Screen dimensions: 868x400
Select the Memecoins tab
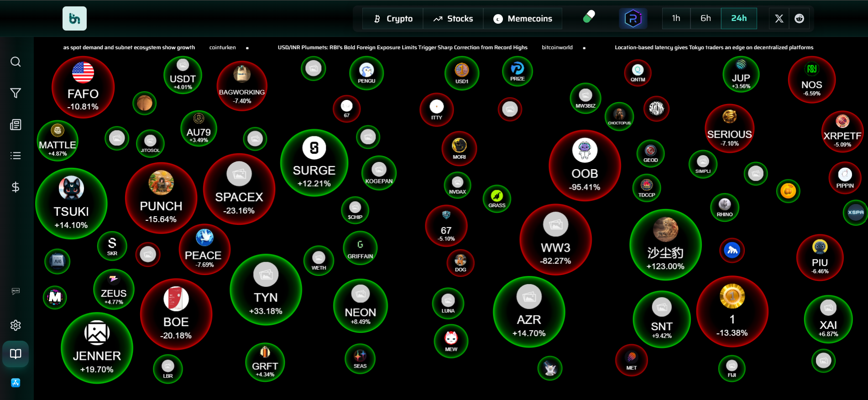click(523, 19)
